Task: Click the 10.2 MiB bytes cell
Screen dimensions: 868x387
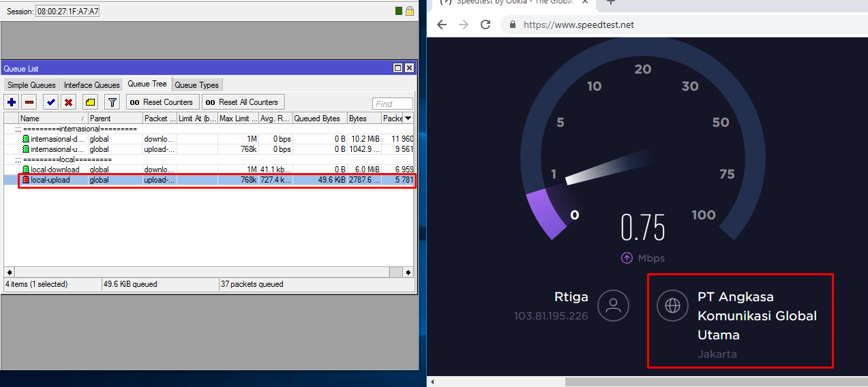Action: (x=365, y=139)
